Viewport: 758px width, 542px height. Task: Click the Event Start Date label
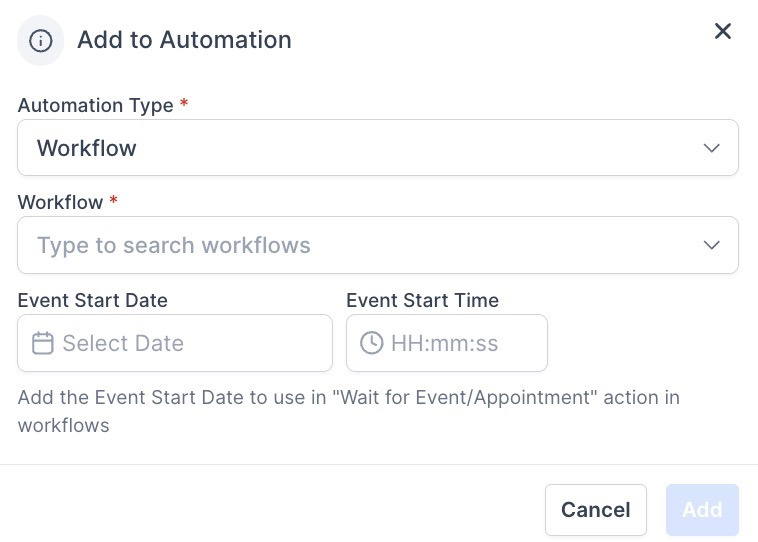[92, 300]
